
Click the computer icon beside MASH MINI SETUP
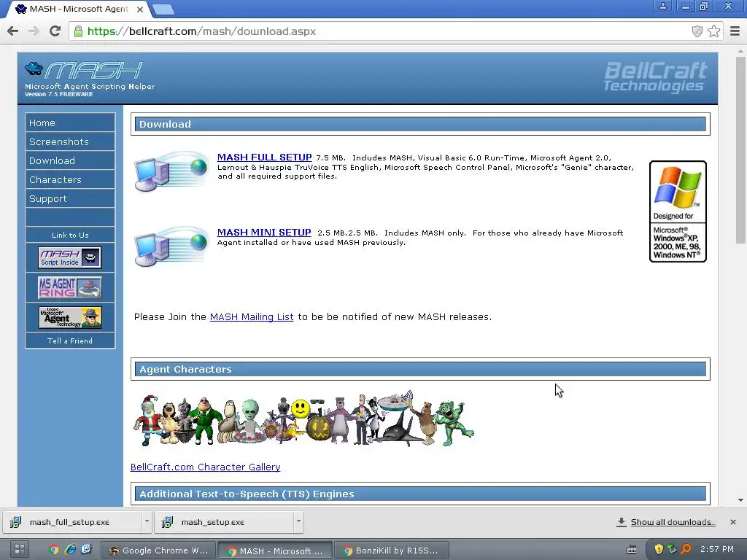[x=171, y=246]
